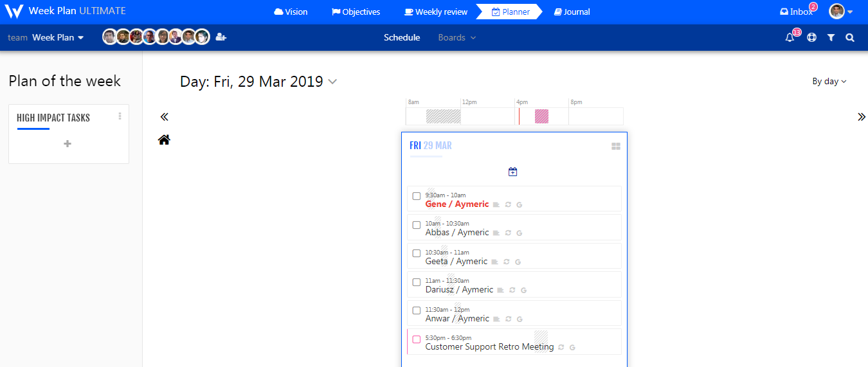
Task: Check off the Geeta / Aymeric task
Action: (417, 253)
